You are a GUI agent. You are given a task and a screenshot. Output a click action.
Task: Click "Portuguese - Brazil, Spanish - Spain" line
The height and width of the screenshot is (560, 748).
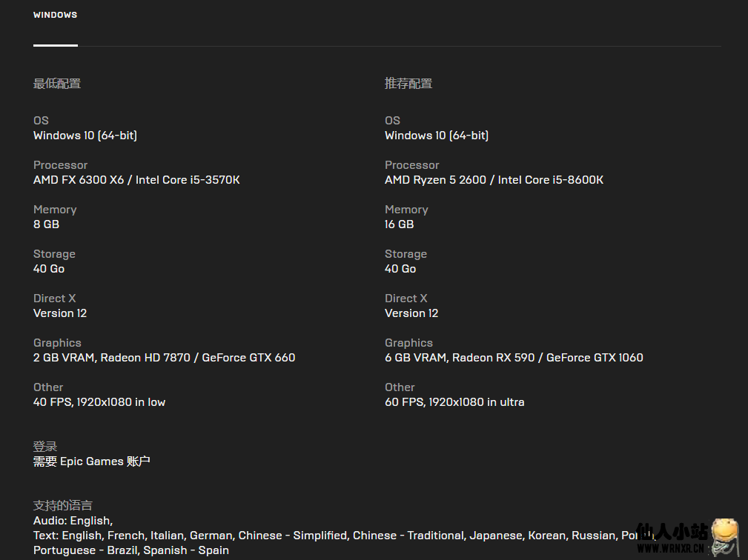pos(131,550)
